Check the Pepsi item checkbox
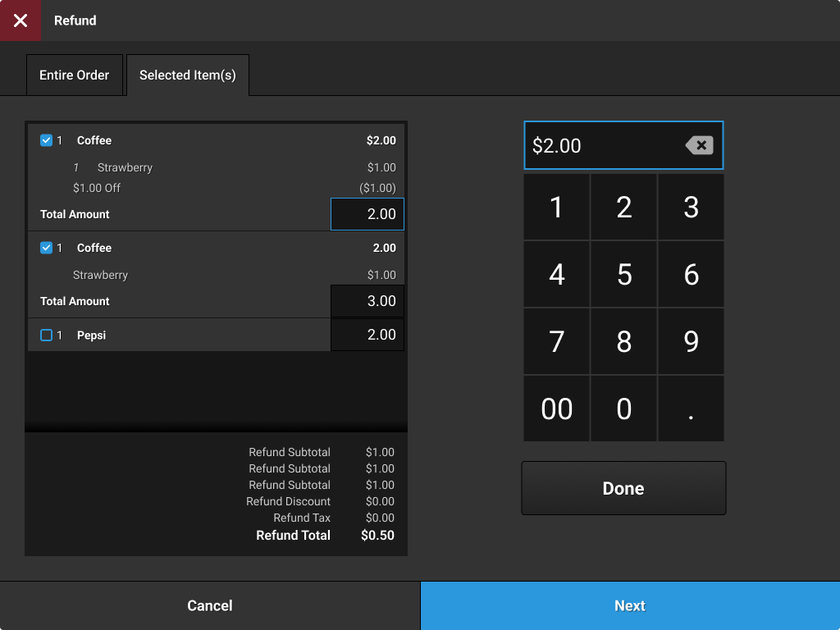The width and height of the screenshot is (840, 630). pyautogui.click(x=46, y=336)
